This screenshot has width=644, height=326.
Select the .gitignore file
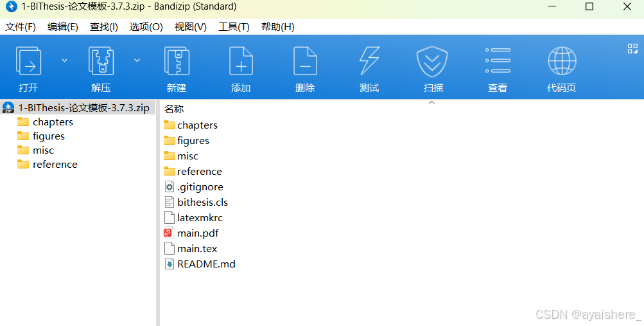pyautogui.click(x=194, y=187)
